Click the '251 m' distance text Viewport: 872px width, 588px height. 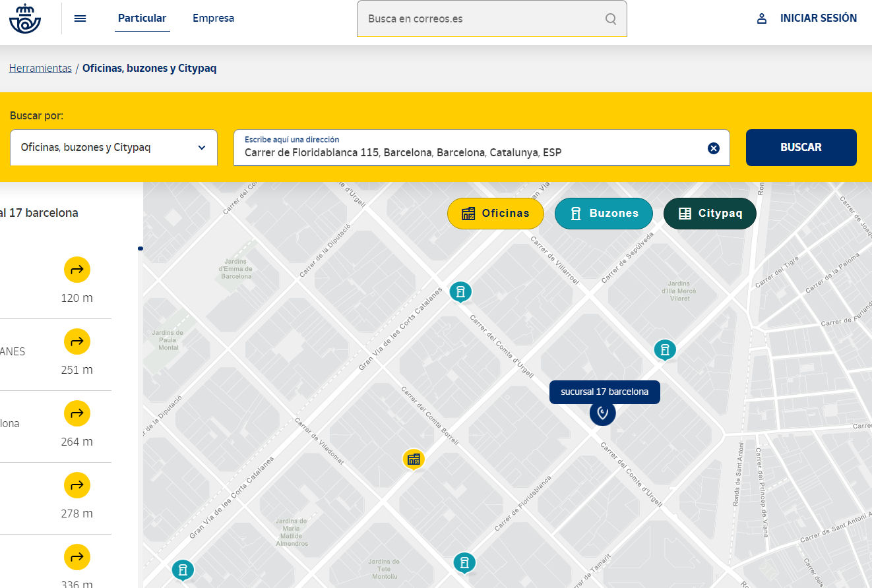(77, 370)
